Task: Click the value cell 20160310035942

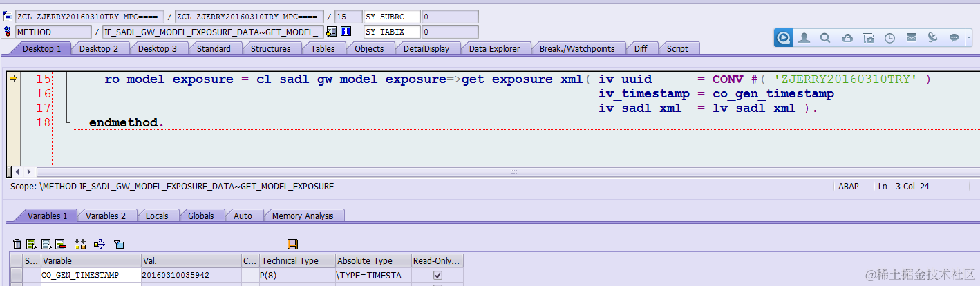Action: coord(191,275)
